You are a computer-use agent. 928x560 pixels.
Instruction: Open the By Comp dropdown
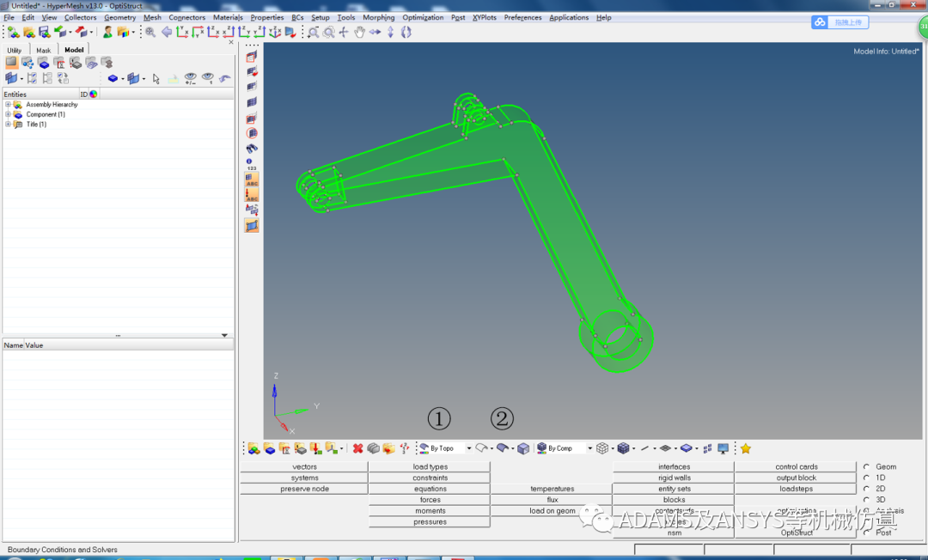tap(589, 448)
